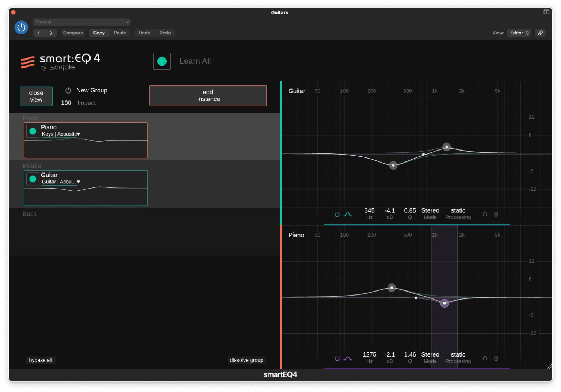Select the Copy tab in the header
The width and height of the screenshot is (561, 392).
point(99,33)
